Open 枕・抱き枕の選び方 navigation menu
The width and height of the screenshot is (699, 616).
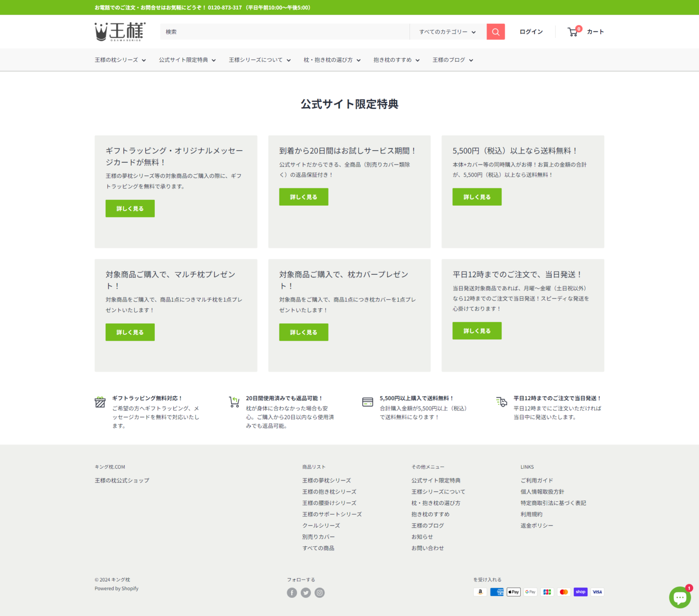pyautogui.click(x=332, y=60)
